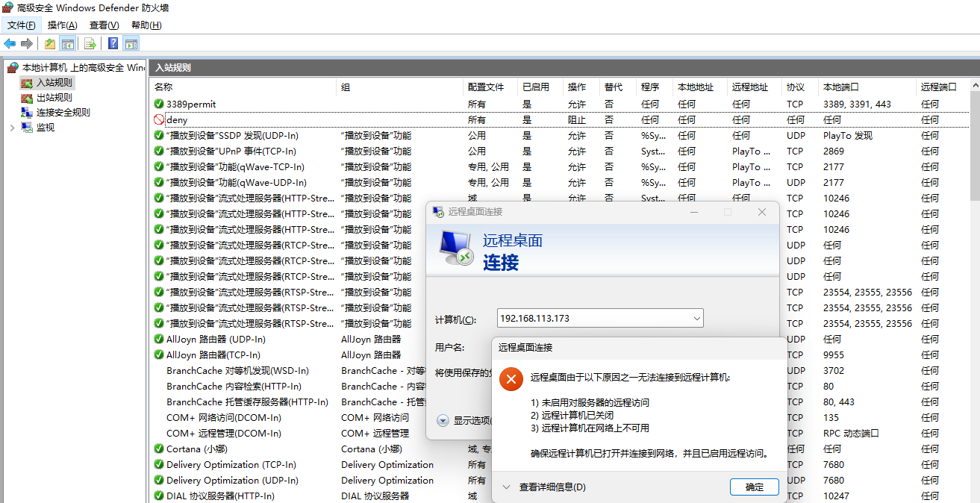Screen dimensions: 980x503
Task: Open the 操作(A) menu
Action: (x=63, y=25)
